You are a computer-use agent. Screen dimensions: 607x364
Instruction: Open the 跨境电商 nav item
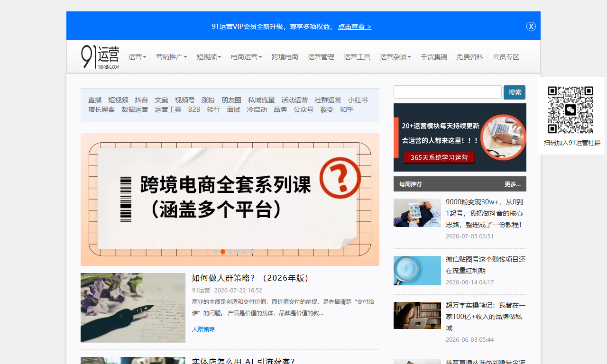(x=285, y=57)
